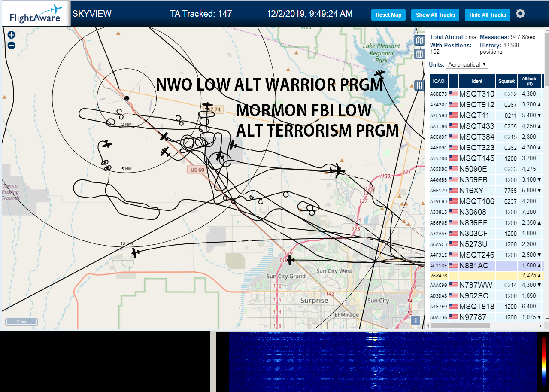Viewport: 549px width, 392px height.
Task: Select the MSQT433 aircraft row
Action: point(487,126)
